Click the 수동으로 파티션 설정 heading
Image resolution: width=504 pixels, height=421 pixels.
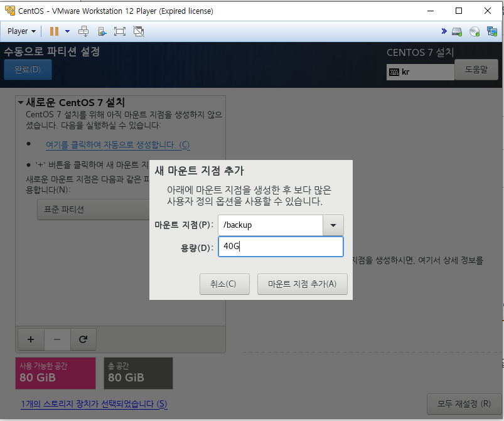pos(51,51)
